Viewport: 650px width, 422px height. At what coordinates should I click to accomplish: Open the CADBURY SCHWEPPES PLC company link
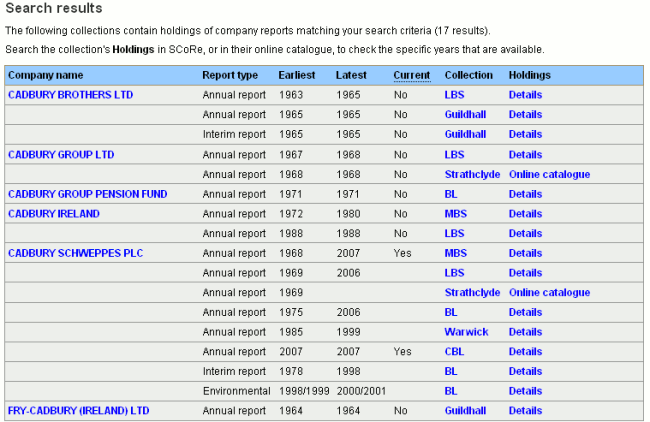point(75,253)
